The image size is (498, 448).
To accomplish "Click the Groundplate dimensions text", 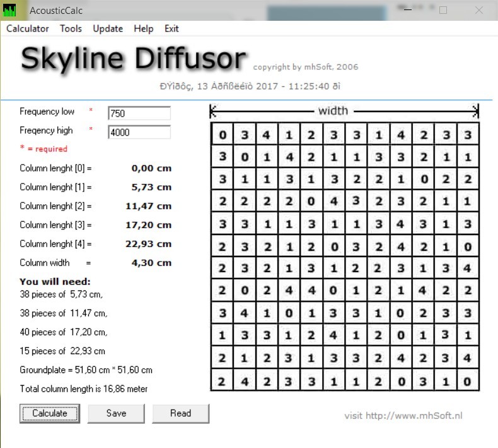I will click(x=86, y=370).
